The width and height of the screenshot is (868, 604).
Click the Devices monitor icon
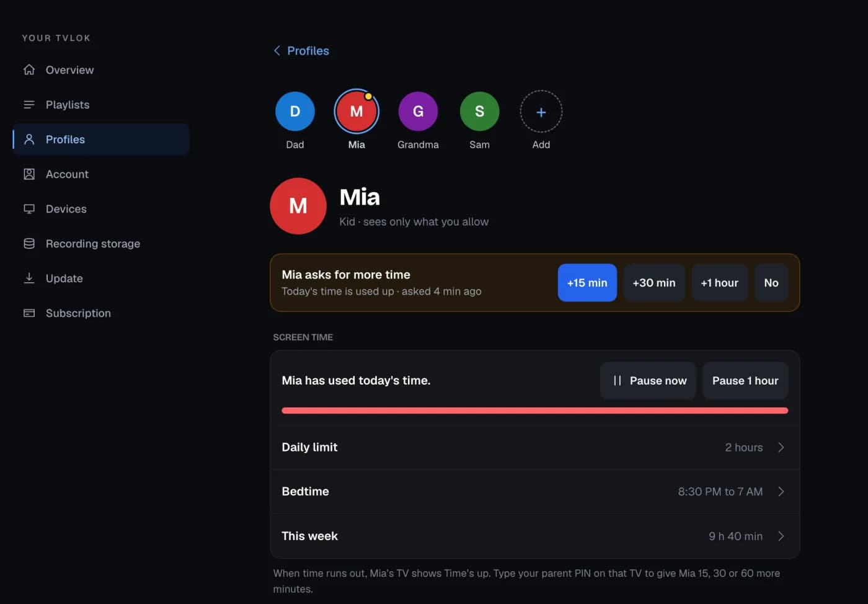point(29,208)
